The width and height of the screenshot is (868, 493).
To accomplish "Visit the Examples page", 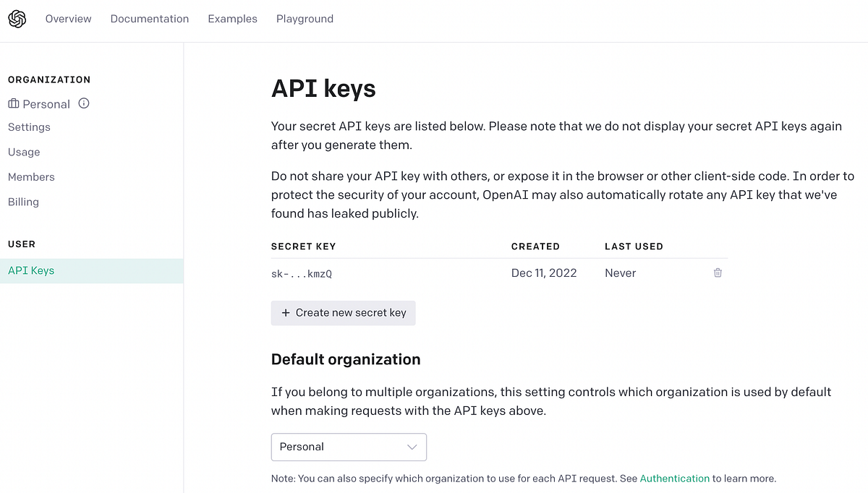I will 232,19.
